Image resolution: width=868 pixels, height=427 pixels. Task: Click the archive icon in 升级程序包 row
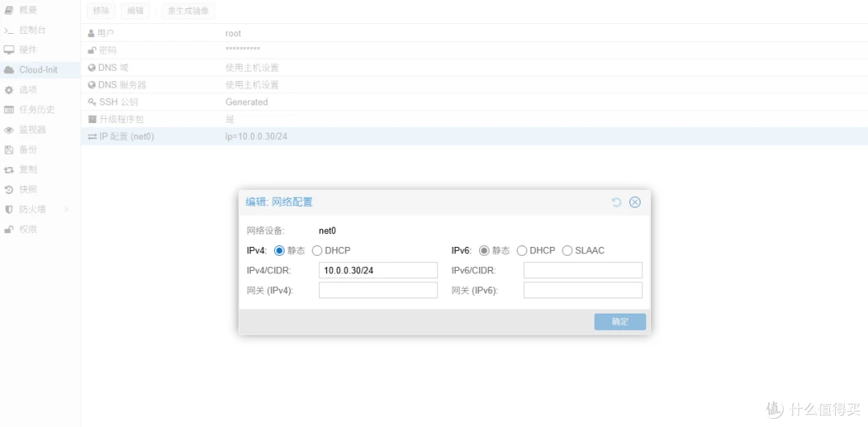tap(92, 119)
